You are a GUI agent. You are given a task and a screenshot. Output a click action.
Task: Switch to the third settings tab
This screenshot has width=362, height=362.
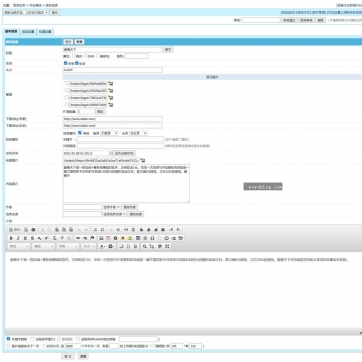coord(45,32)
